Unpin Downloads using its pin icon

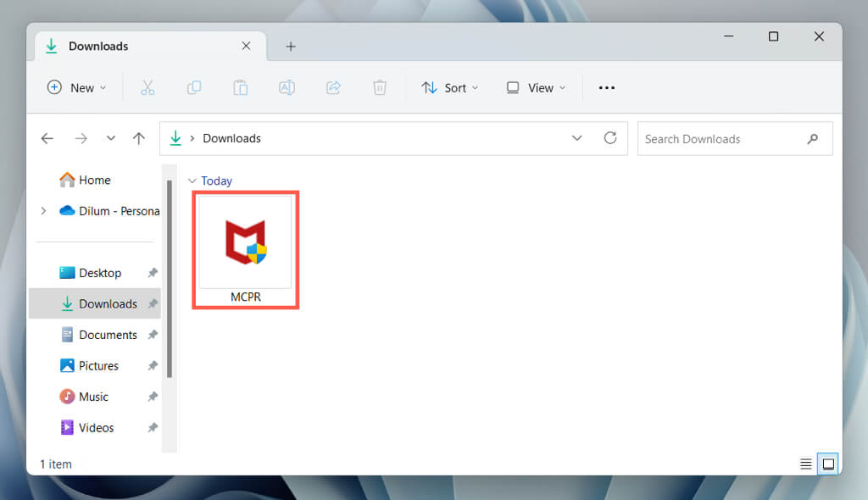click(x=153, y=303)
